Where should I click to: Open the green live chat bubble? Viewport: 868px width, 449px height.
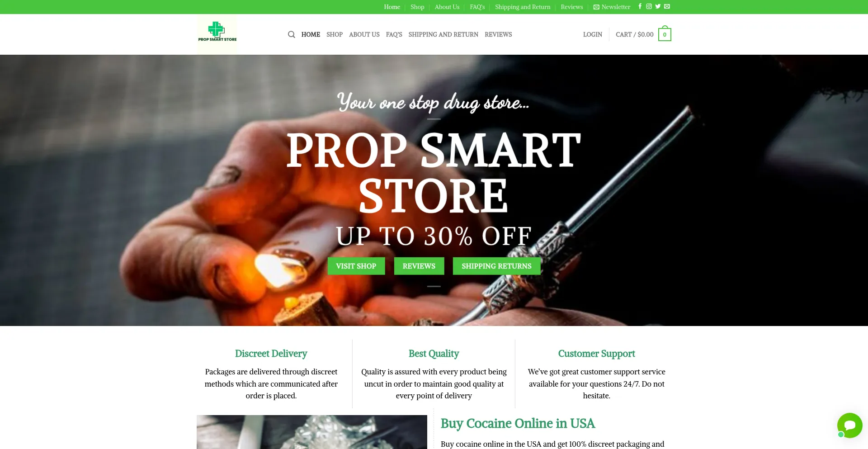[x=849, y=425]
